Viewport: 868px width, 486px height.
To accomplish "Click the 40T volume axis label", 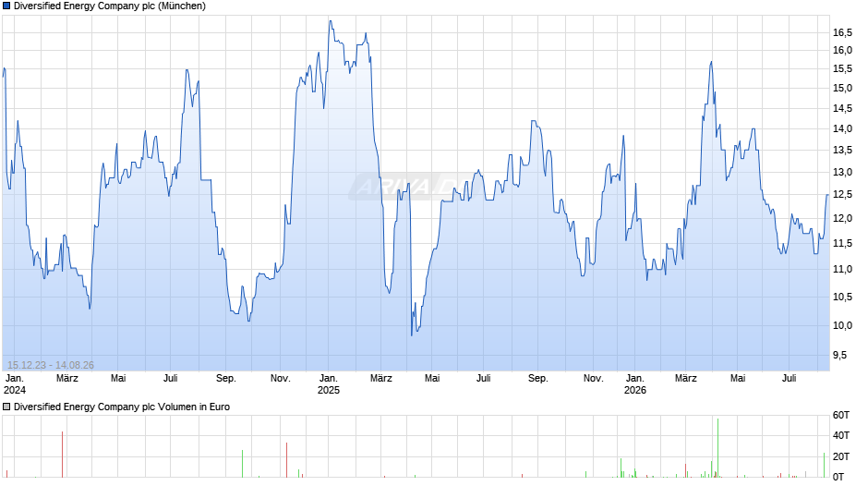I will [841, 435].
